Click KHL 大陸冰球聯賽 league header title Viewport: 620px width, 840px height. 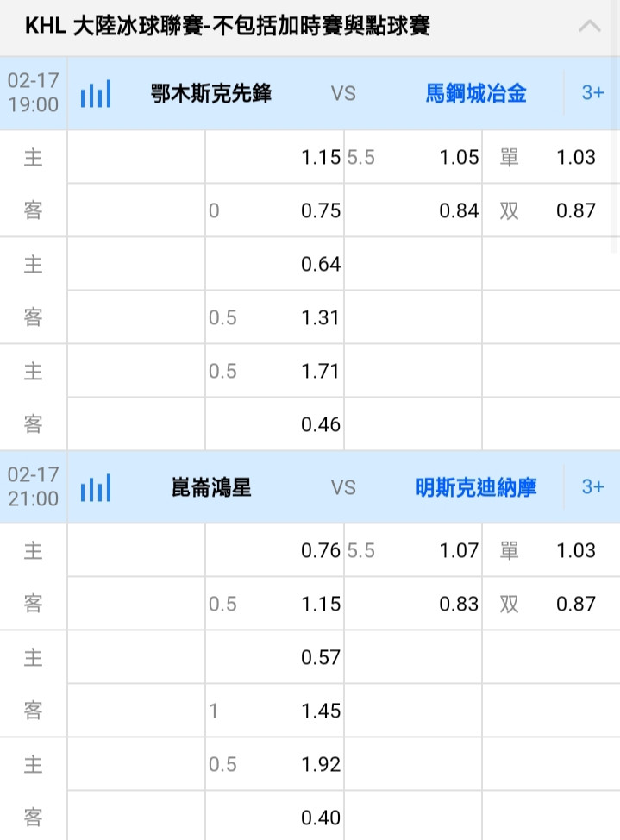point(227,26)
